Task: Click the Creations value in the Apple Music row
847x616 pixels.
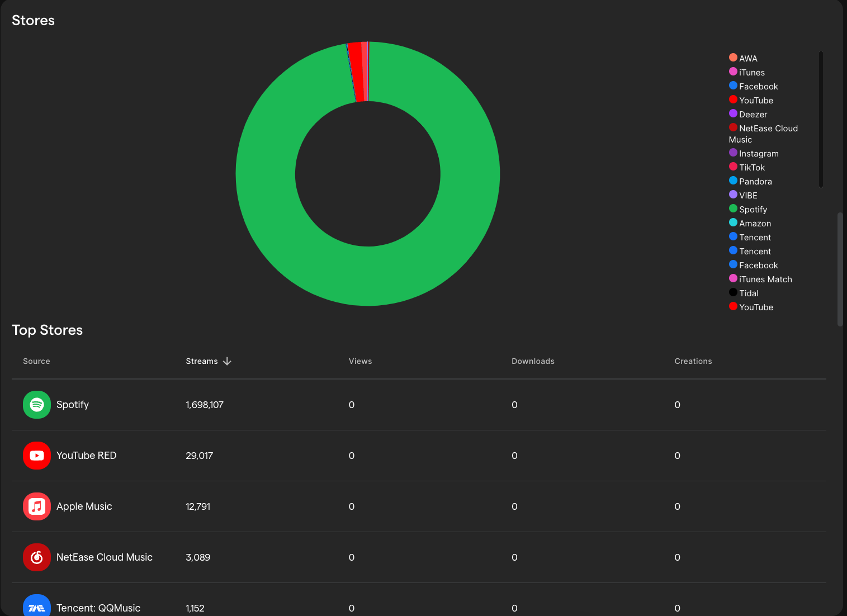Action: 677,506
